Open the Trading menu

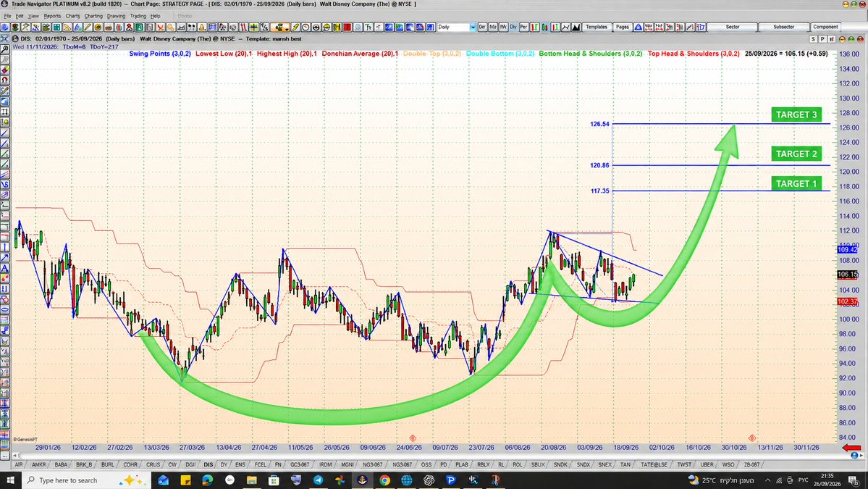138,16
